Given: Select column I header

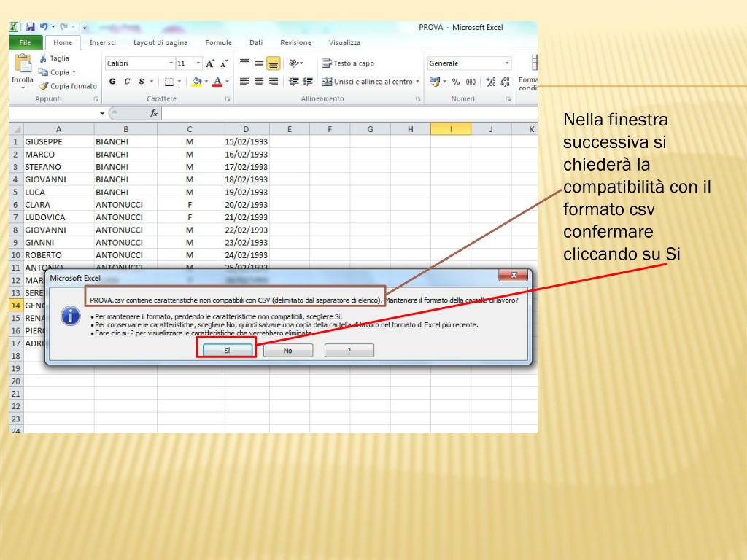Looking at the screenshot, I should pyautogui.click(x=451, y=129).
